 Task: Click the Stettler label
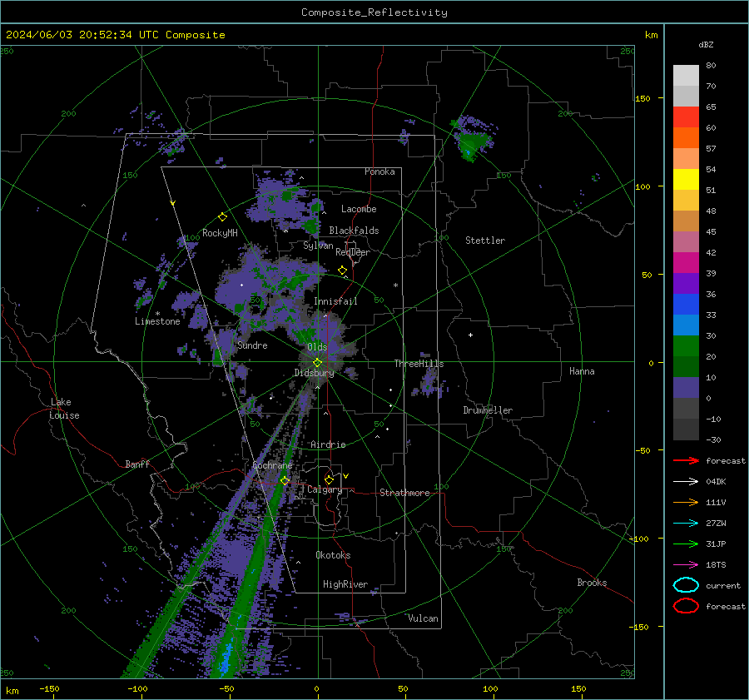(x=485, y=241)
